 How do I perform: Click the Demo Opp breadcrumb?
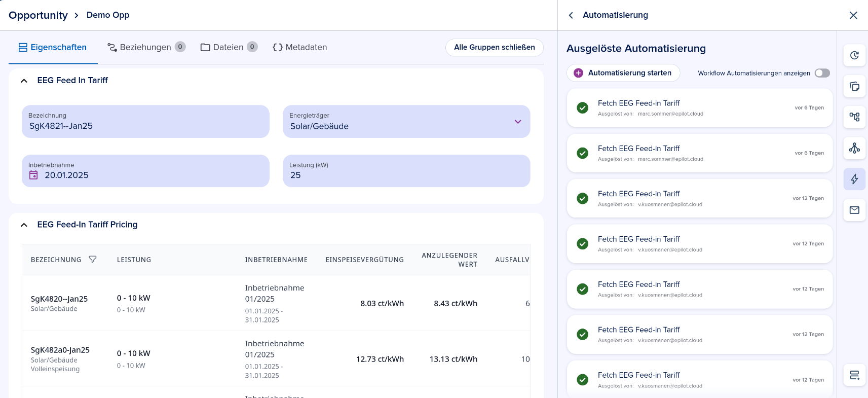coord(108,15)
